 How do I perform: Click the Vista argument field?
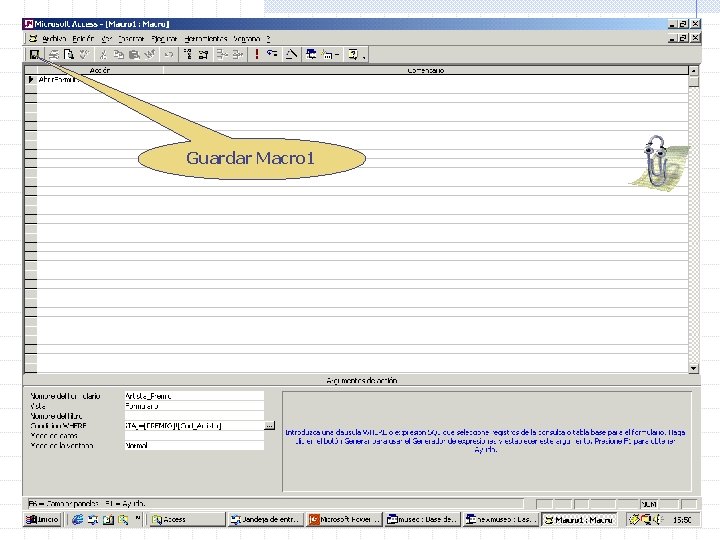tap(194, 406)
